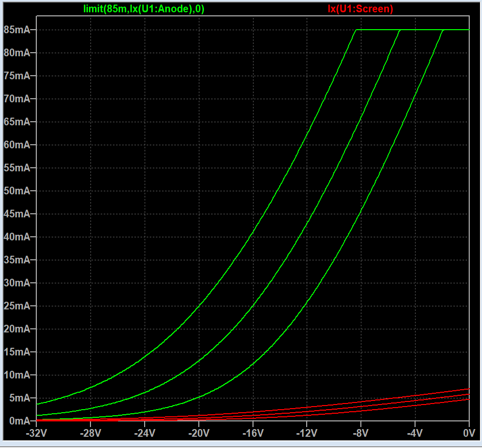Click the 0V horizontal axis label

click(x=469, y=433)
